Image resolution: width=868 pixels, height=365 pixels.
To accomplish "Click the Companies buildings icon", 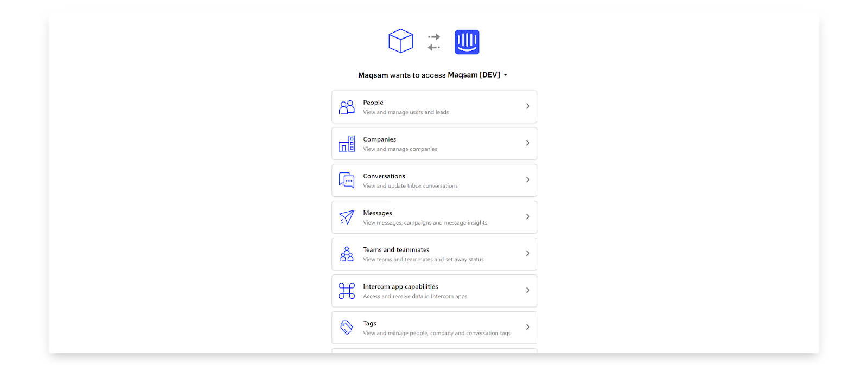I will pyautogui.click(x=347, y=144).
